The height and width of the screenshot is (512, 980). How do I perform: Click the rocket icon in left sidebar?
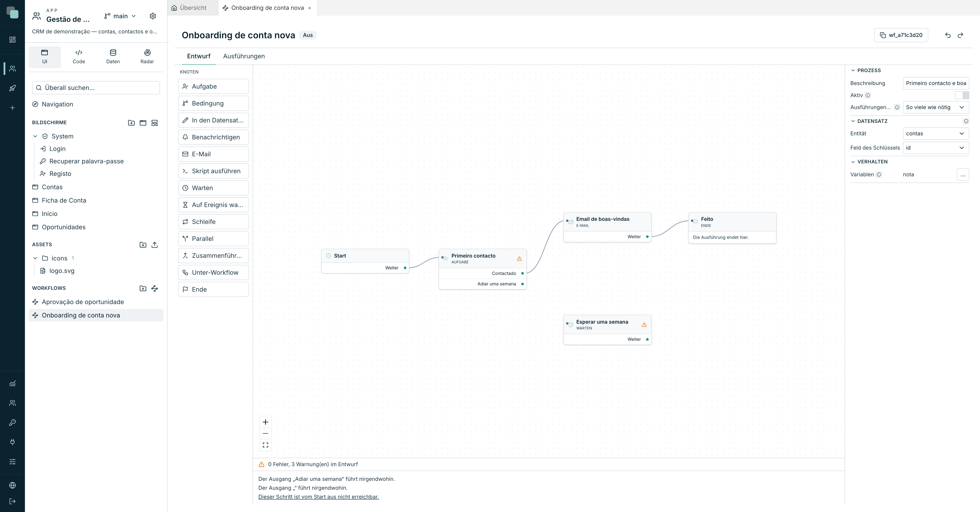click(12, 88)
